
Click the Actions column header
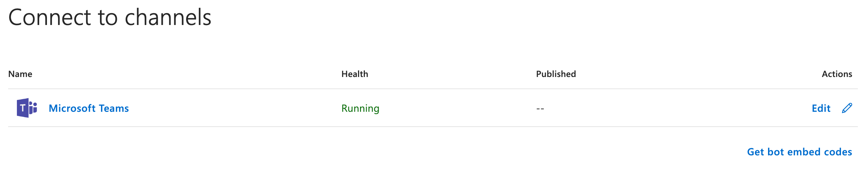(837, 74)
